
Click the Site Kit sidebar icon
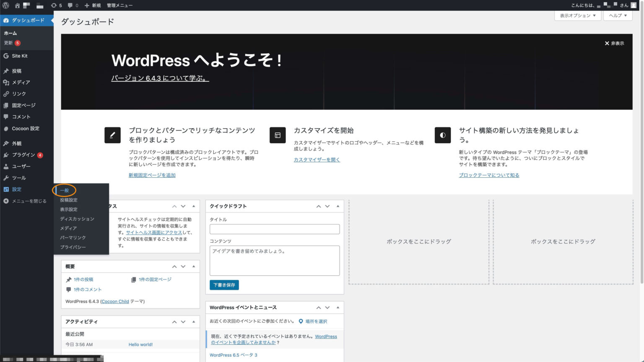tap(6, 56)
